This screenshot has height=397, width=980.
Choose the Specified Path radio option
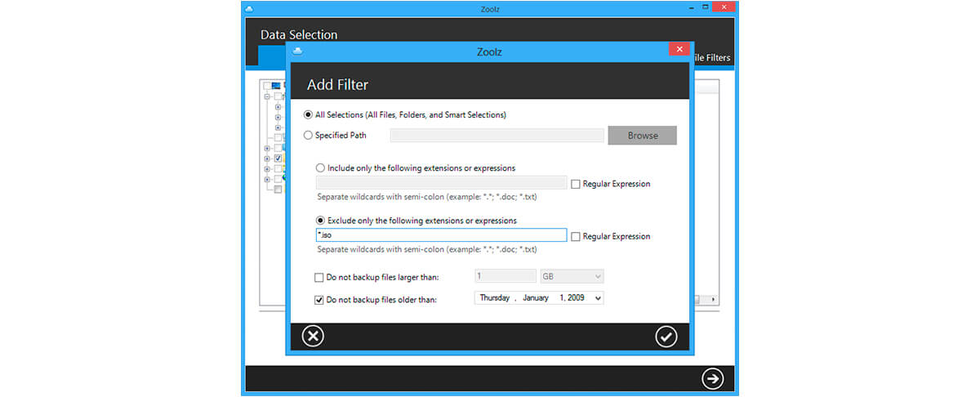pos(308,136)
